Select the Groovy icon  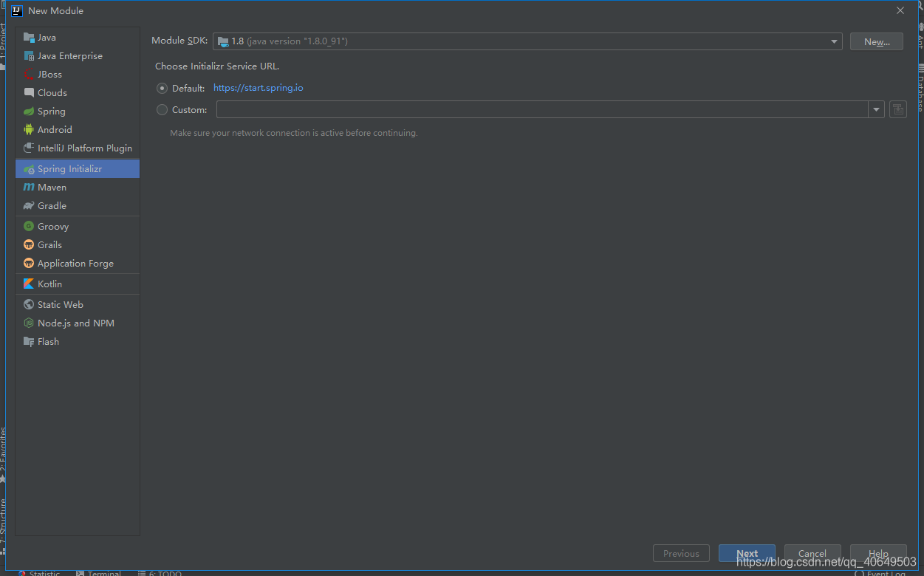tap(29, 227)
